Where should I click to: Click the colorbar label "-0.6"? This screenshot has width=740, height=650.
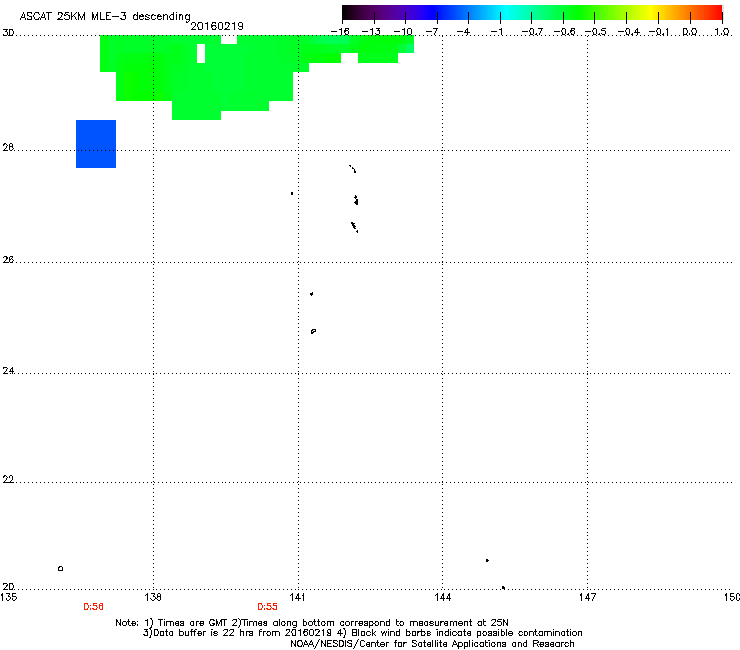(x=563, y=32)
